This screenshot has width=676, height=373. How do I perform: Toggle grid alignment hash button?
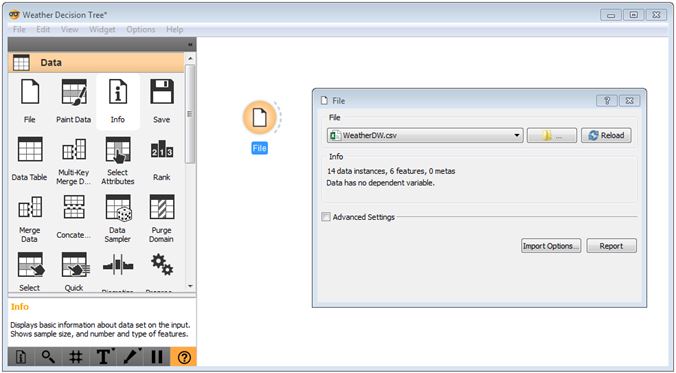[75, 357]
